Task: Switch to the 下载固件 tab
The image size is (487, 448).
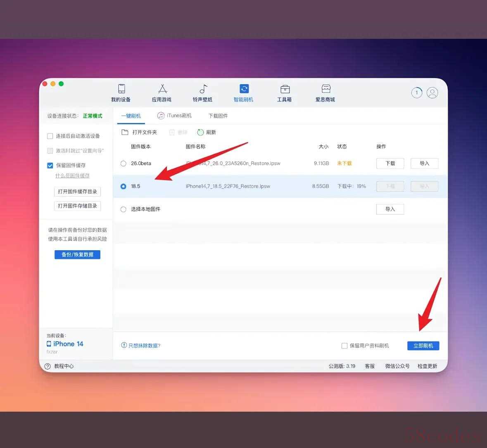Action: click(x=218, y=116)
